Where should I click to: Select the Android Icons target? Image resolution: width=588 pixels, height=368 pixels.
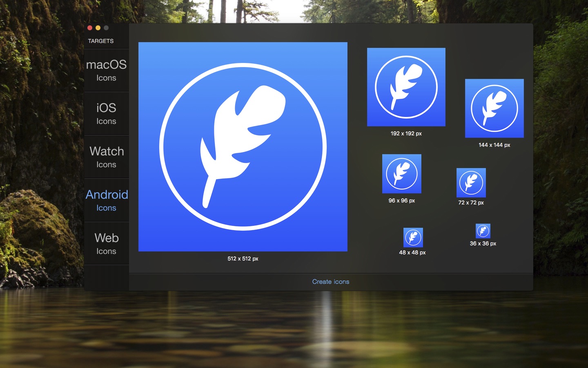point(106,200)
